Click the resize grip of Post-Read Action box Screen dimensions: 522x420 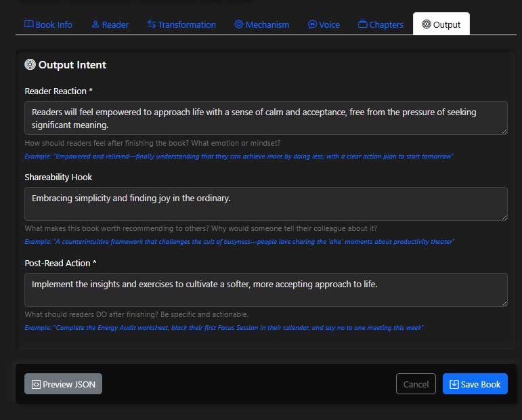tap(504, 303)
